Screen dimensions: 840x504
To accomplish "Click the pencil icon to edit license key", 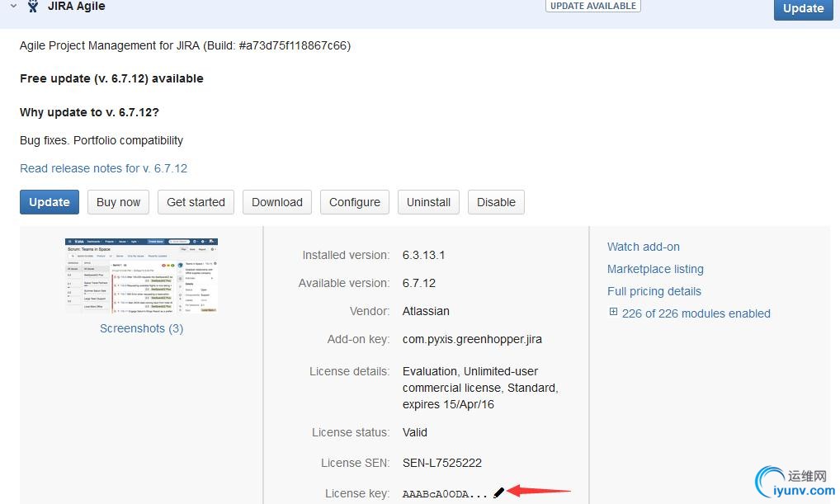I will click(x=498, y=492).
